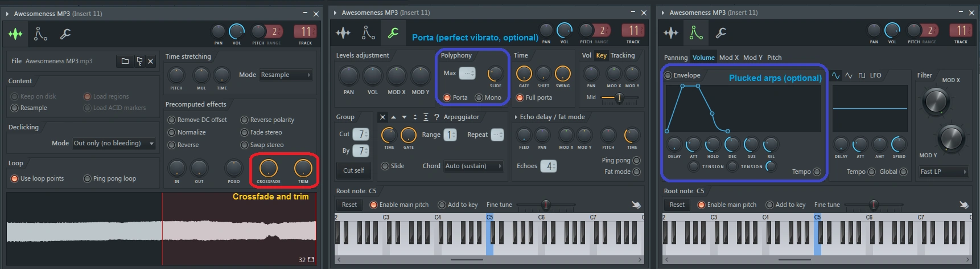The height and width of the screenshot is (269, 980).
Task: Switch middle window to envelope settings tab
Action: [368, 33]
